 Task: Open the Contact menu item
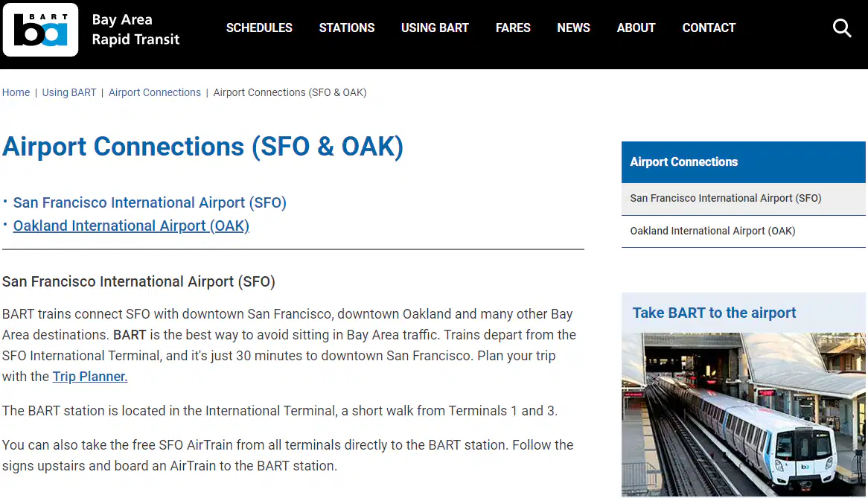point(709,28)
